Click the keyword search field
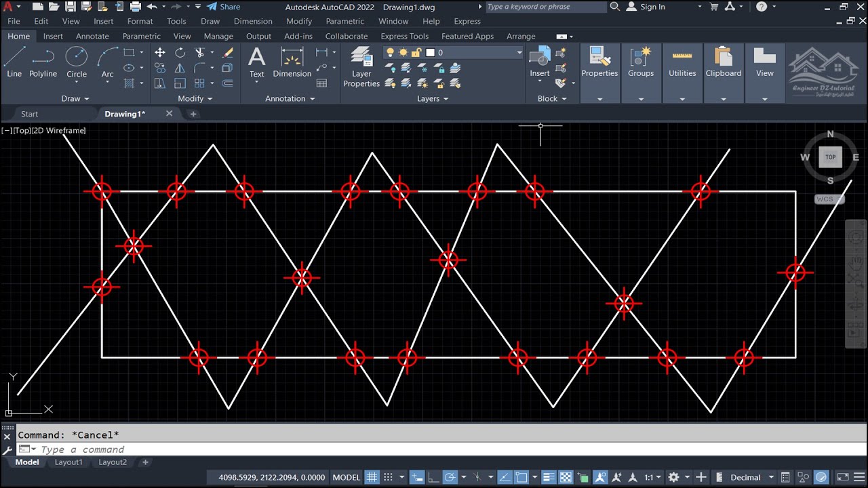The image size is (868, 488). pos(546,7)
